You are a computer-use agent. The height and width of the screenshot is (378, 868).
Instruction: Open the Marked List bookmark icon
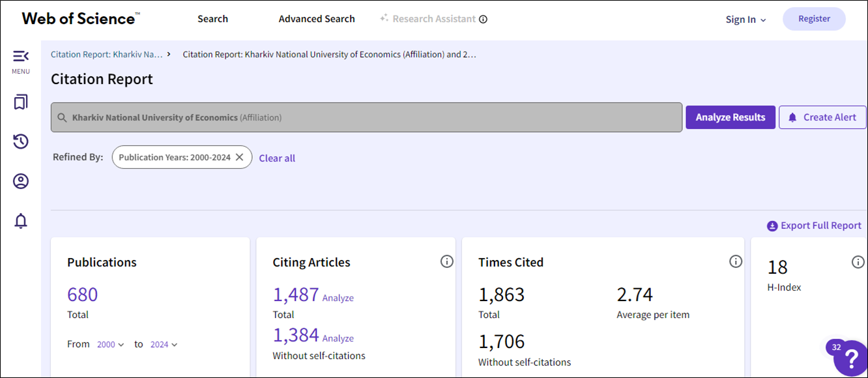[x=21, y=102]
